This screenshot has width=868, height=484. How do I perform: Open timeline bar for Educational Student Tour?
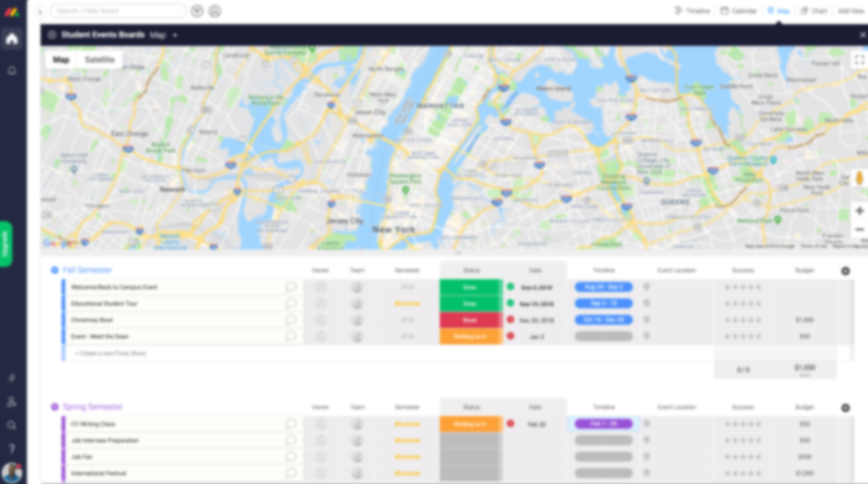(604, 303)
